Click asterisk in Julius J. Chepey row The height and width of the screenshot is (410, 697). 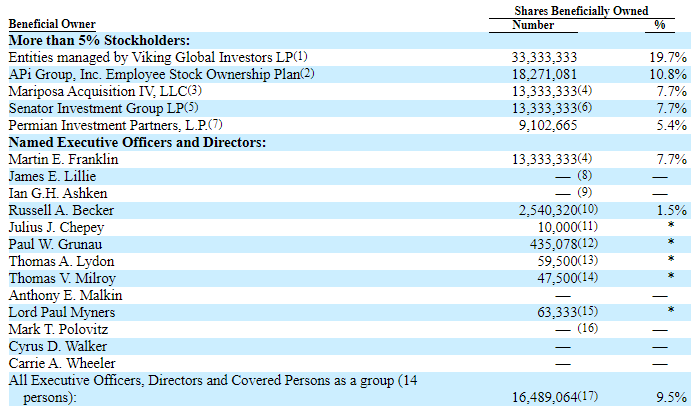tap(671, 225)
